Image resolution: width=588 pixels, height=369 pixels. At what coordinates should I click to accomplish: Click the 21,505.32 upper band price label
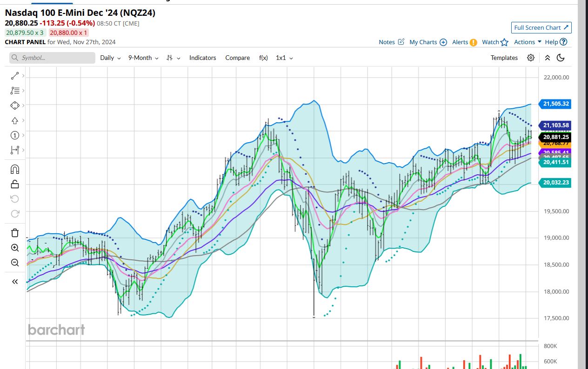click(x=555, y=104)
